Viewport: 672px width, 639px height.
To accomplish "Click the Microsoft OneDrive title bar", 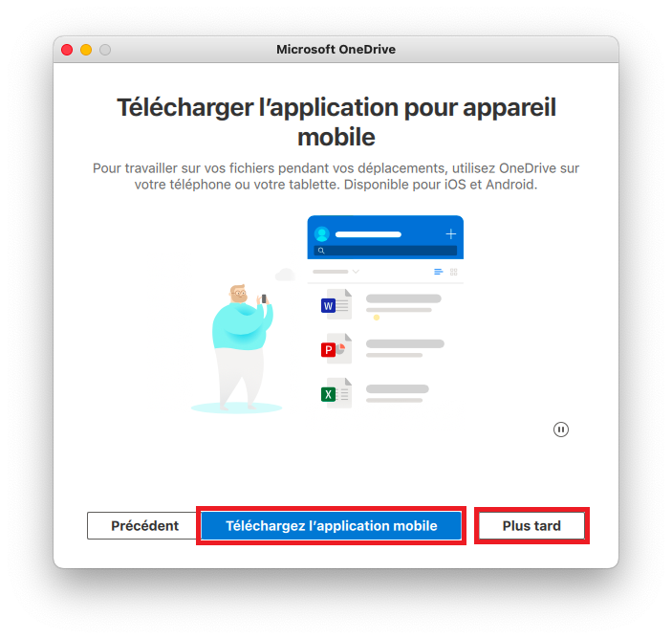I will [336, 50].
